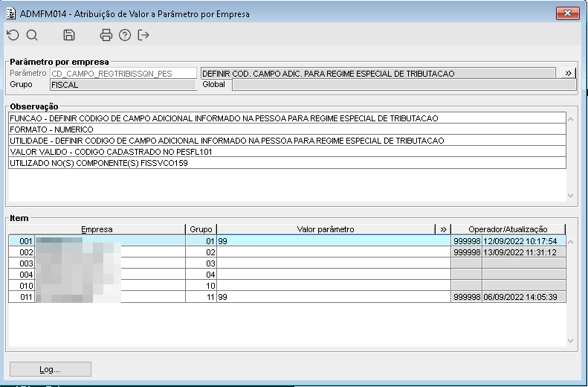Click Grupo cell 10
This screenshot has width=588, height=387.
point(201,286)
